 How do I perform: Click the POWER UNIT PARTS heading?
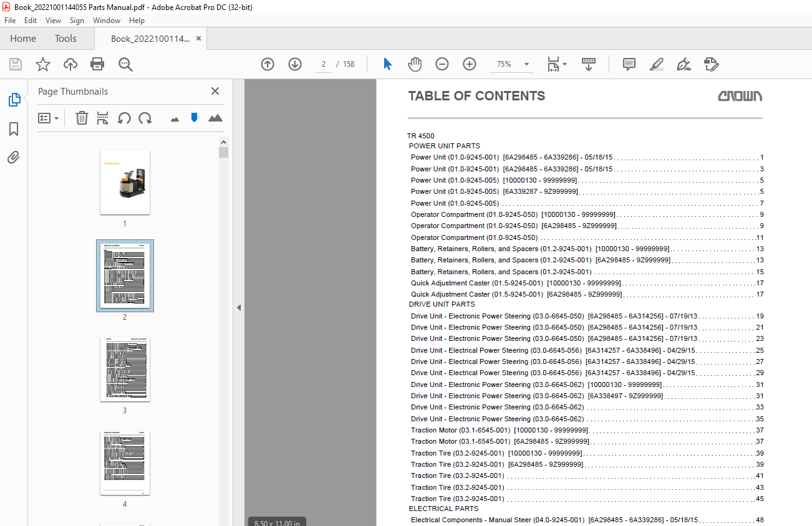(444, 146)
